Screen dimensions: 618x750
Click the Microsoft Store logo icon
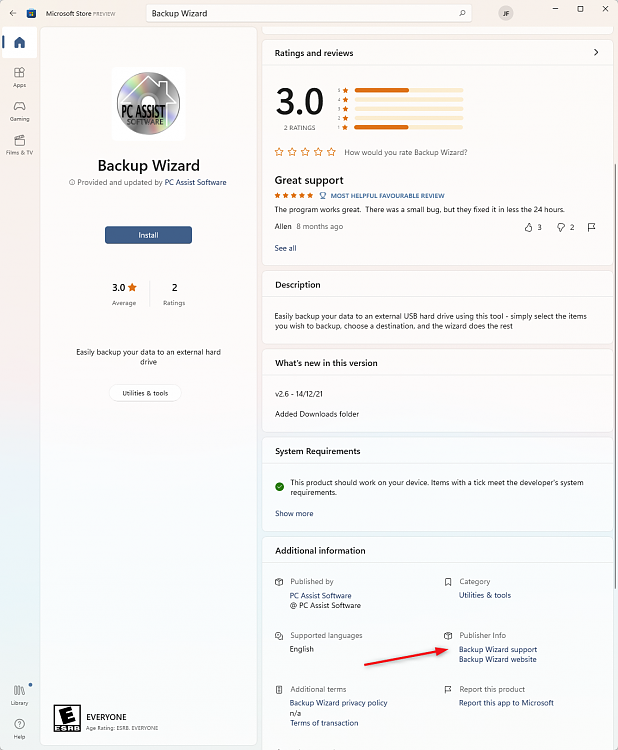click(31, 13)
